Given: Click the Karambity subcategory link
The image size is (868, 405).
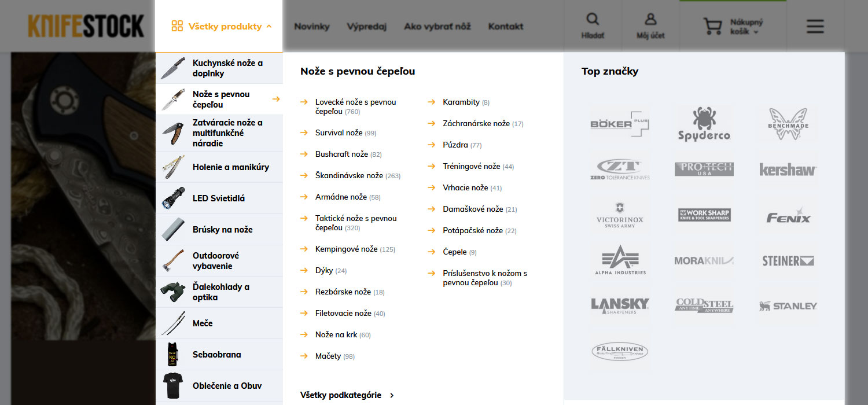Looking at the screenshot, I should (x=461, y=102).
